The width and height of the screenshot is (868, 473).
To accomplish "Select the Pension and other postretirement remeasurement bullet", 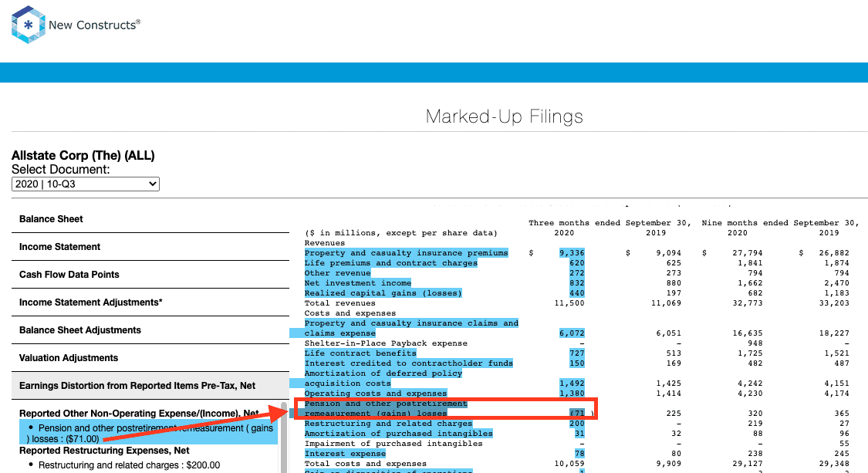I will coord(148,433).
